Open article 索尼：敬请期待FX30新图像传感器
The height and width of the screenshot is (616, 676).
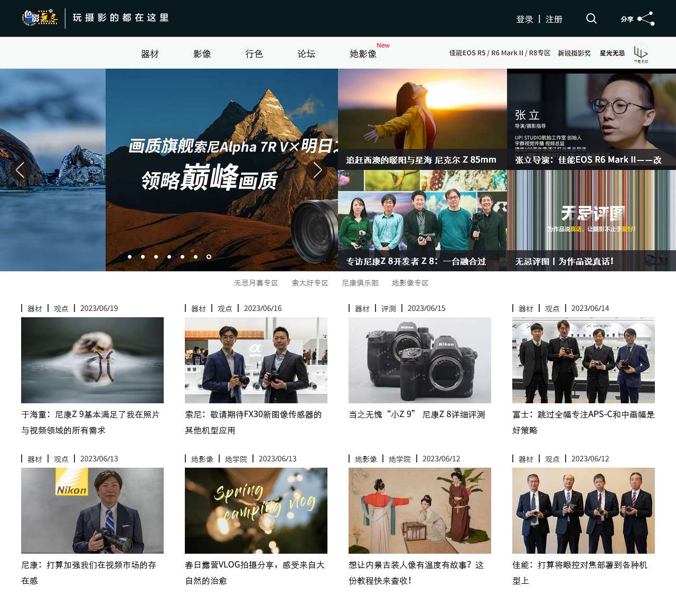[253, 422]
